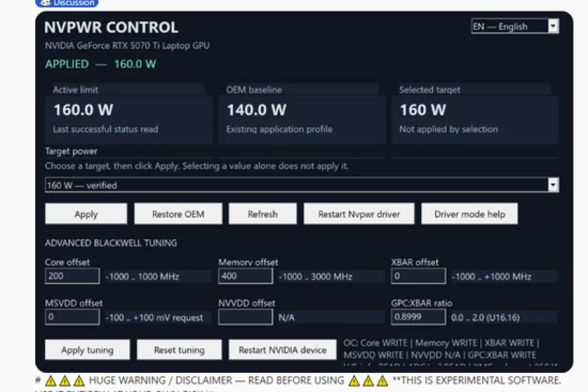Focus the Memory offset input field
Image resolution: width=588 pixels, height=392 pixels.
(x=245, y=276)
